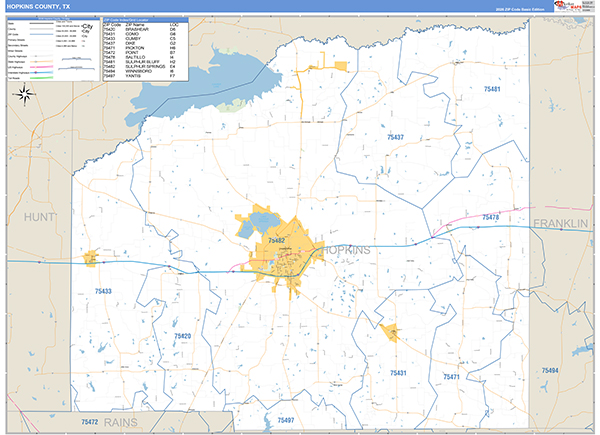Viewport: 600px width, 435px height.
Task: Click ZIP code label 75481
Action: tap(492, 90)
